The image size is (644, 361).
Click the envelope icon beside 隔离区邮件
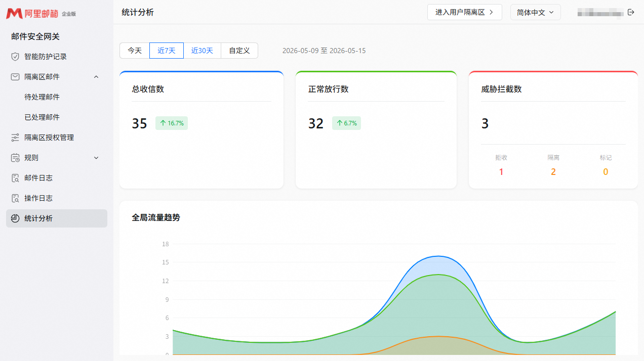(15, 77)
